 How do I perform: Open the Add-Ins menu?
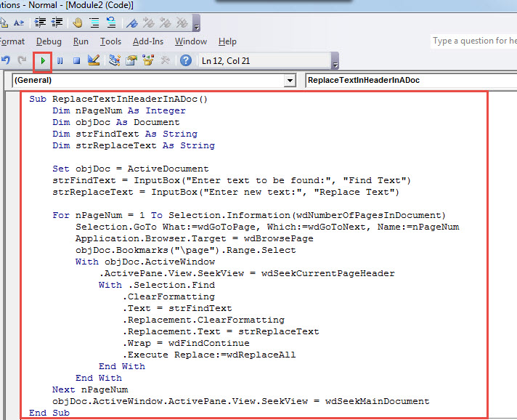(x=148, y=41)
